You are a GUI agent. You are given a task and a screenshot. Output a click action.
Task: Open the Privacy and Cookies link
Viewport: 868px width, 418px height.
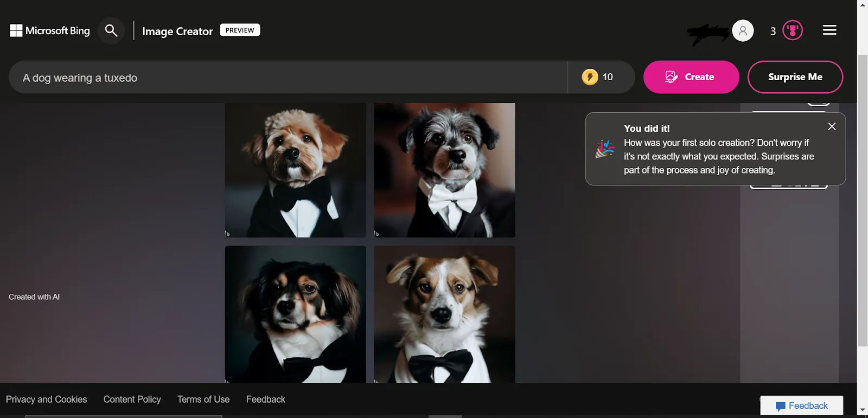pos(47,400)
